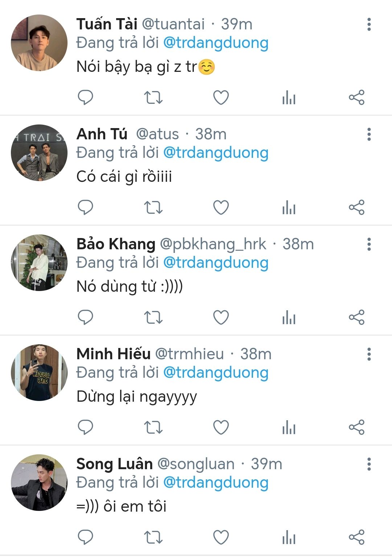Open reply box on Bảo Khang's tweet
The width and height of the screenshot is (392, 557).
tap(86, 318)
